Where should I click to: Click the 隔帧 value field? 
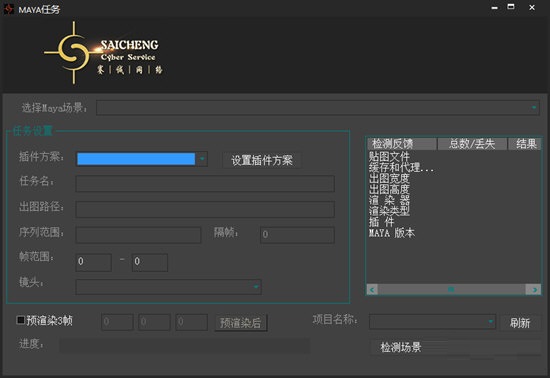297,235
